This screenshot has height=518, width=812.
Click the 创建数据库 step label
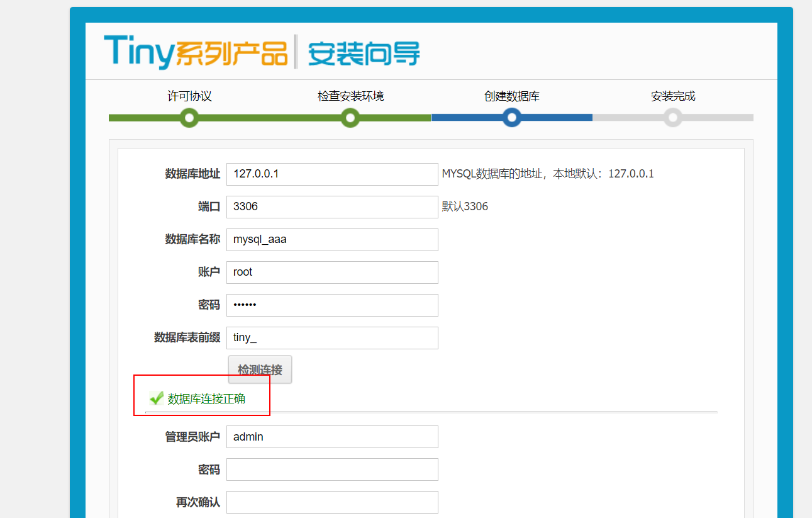click(x=512, y=96)
